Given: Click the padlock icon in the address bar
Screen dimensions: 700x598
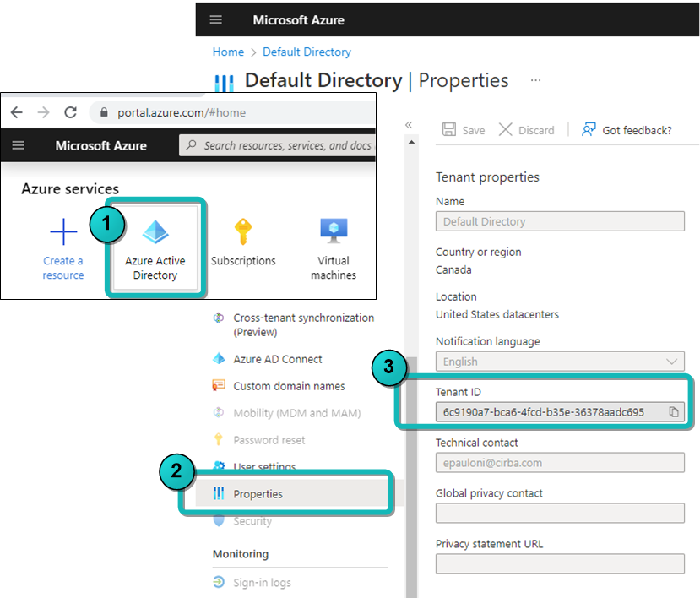Looking at the screenshot, I should [x=104, y=112].
